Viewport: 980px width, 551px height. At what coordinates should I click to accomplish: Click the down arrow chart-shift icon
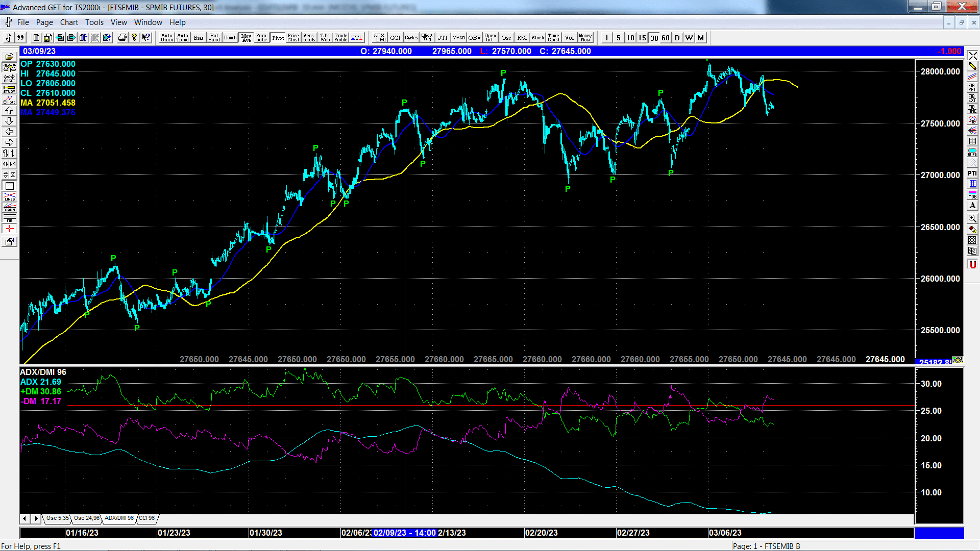pos(9,121)
